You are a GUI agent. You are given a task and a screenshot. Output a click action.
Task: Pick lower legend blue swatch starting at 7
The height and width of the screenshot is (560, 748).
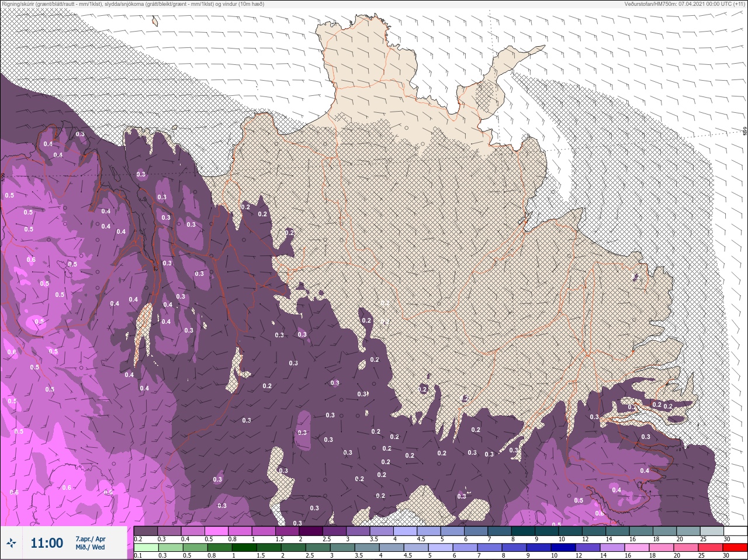coord(490,548)
